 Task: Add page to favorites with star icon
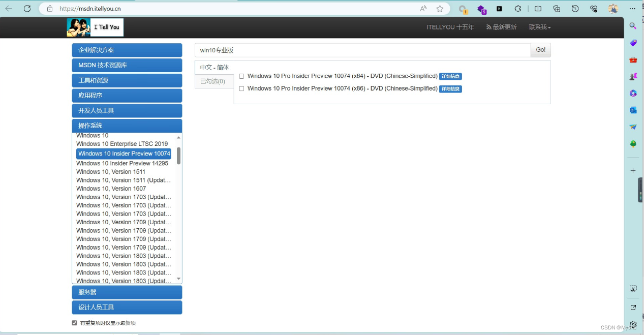440,9
